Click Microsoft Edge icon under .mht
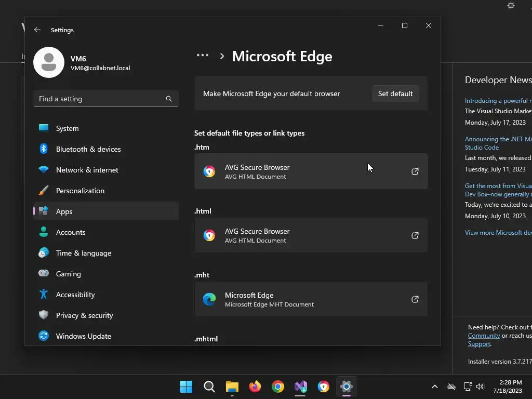 click(x=209, y=299)
